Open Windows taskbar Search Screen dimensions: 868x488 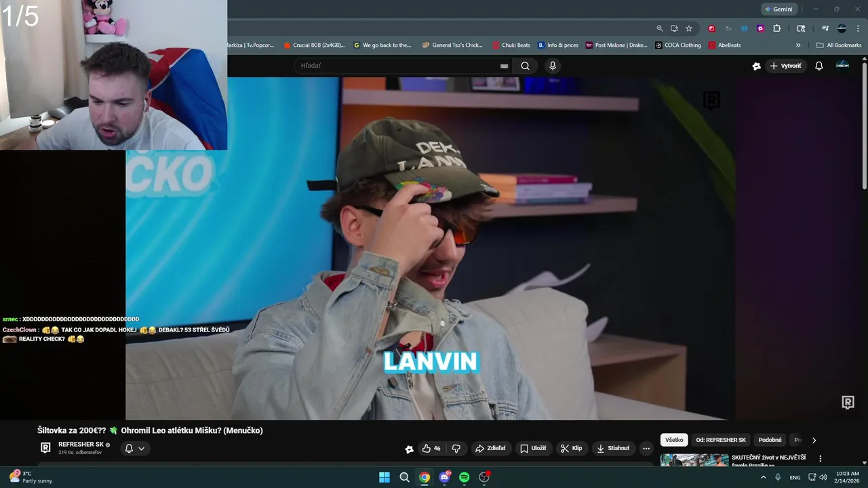pyautogui.click(x=404, y=477)
